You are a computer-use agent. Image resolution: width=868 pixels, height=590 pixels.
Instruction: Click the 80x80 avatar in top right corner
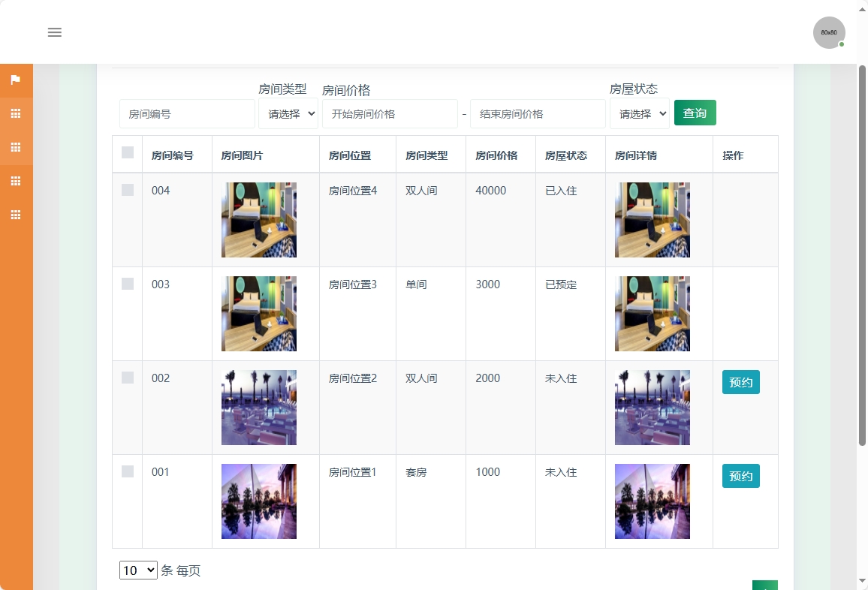829,32
